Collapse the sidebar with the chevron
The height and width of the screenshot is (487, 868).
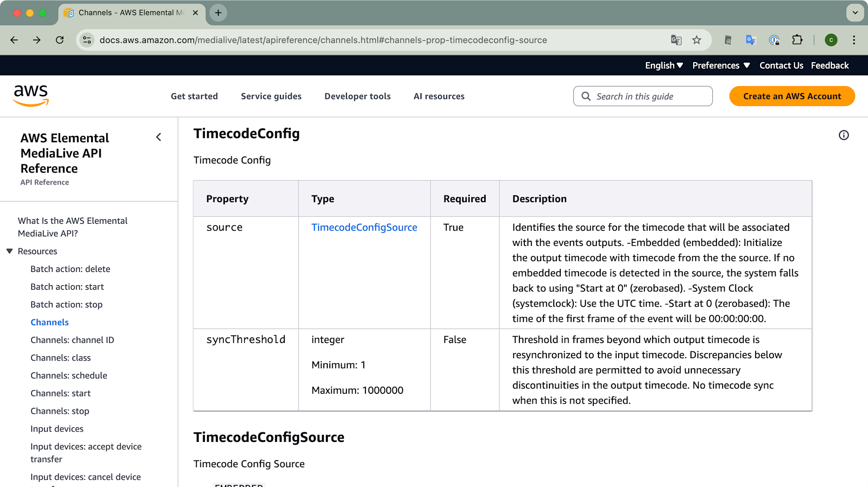pyautogui.click(x=159, y=137)
